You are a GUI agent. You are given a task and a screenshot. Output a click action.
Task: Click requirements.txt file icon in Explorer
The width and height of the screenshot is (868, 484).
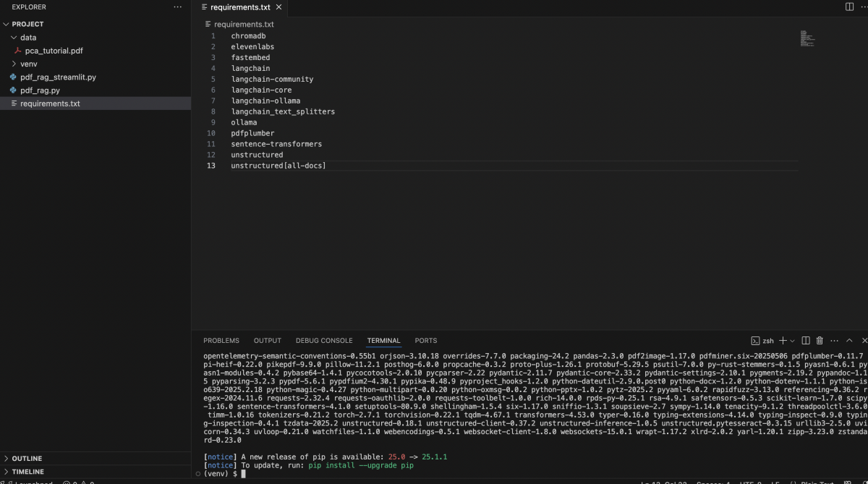(x=13, y=103)
